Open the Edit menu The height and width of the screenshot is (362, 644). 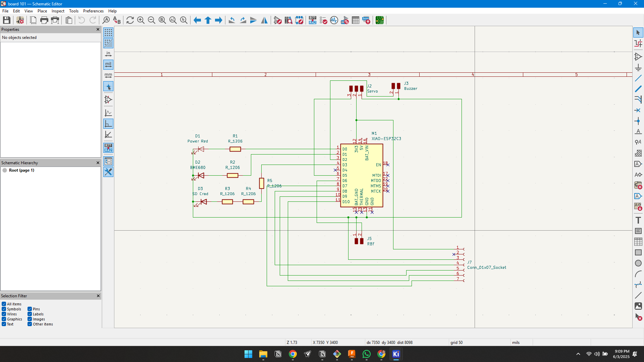[16, 11]
